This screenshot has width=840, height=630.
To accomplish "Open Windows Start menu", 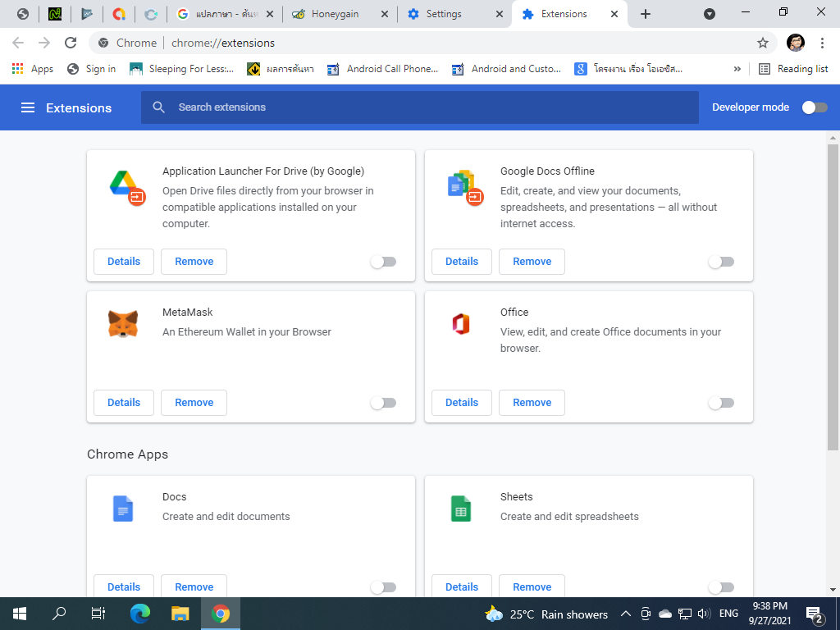I will (x=20, y=614).
